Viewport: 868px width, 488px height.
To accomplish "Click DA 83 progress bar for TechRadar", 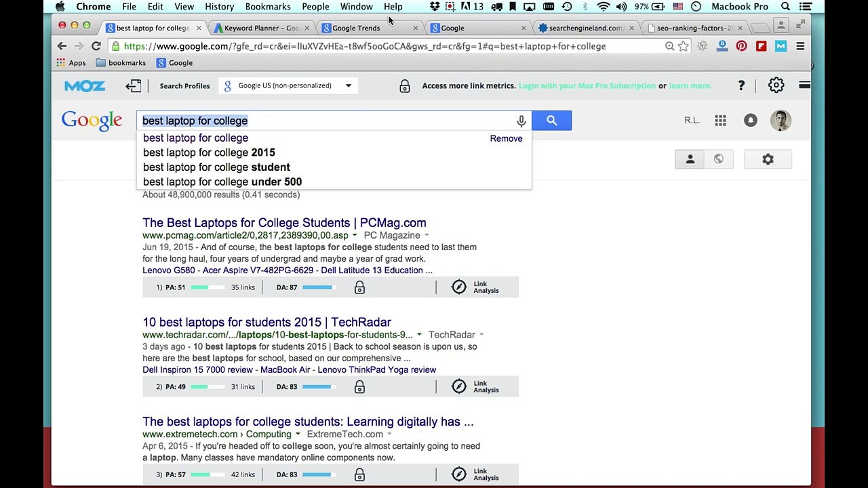I will [x=319, y=386].
